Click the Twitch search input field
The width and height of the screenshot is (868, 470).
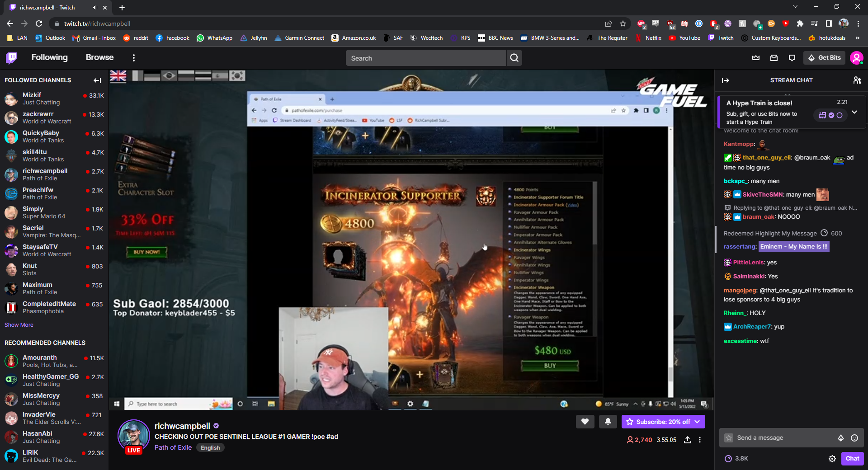point(426,58)
